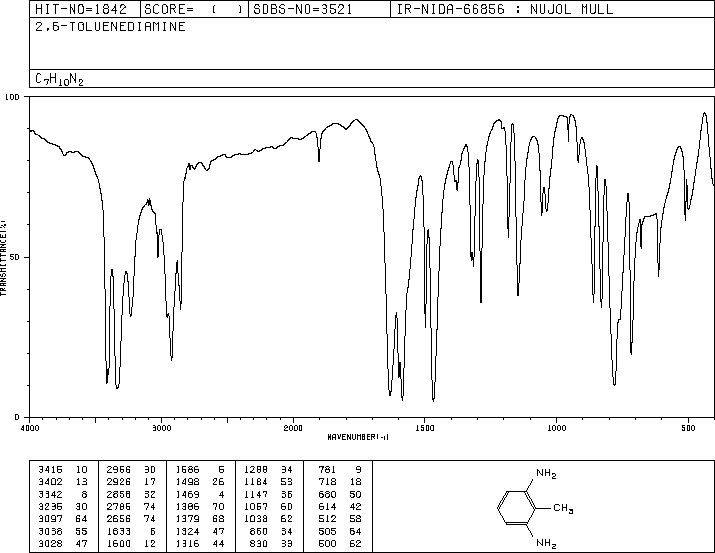The width and height of the screenshot is (715, 553).
Task: Select peak table entry 1469
Action: (200, 494)
